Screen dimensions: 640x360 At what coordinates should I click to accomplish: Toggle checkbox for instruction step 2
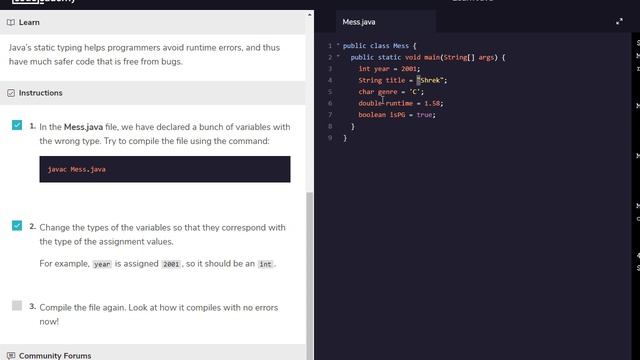pos(17,225)
